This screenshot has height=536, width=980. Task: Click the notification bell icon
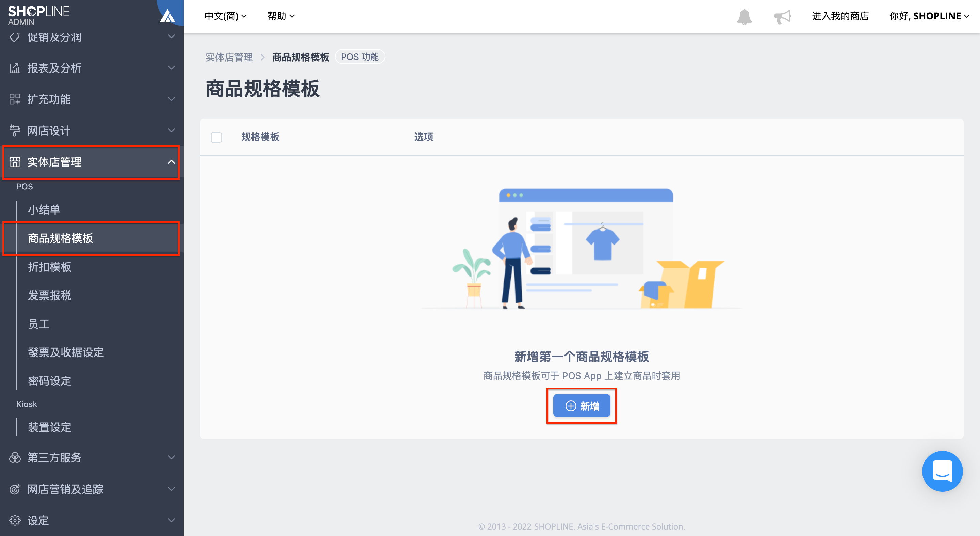coord(744,16)
